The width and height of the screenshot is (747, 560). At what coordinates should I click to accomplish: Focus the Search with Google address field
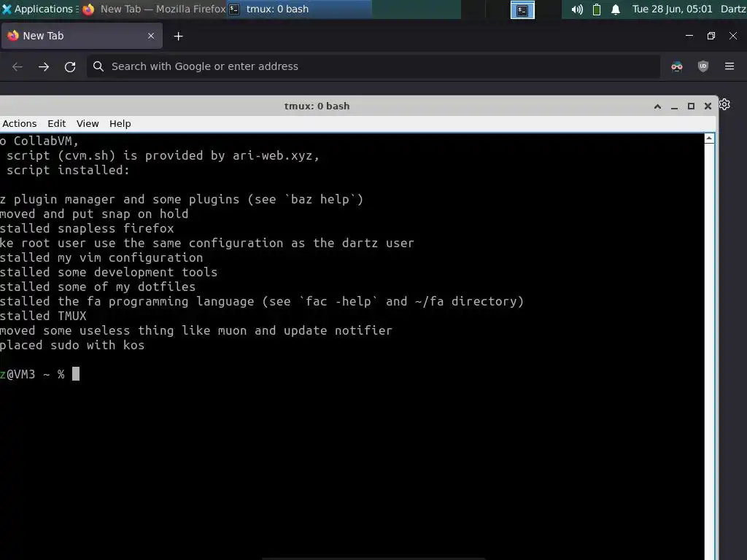pos(373,66)
